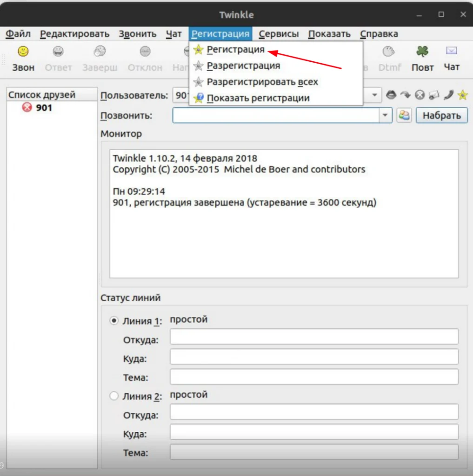This screenshot has height=476, width=473.
Task: Click the yellow star registration status icon
Action: 462,95
